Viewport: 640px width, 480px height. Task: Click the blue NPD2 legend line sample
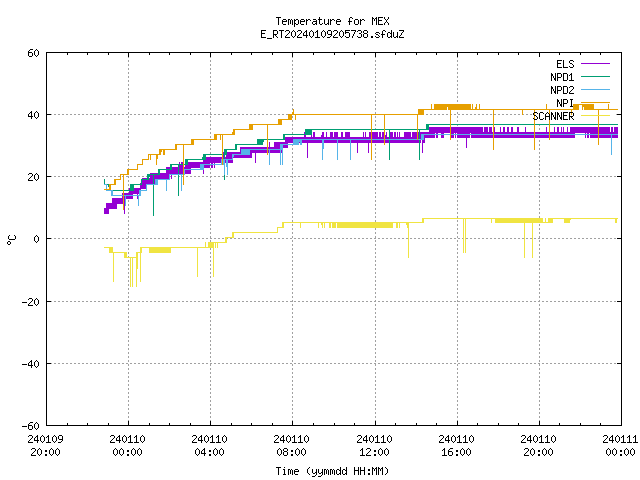coord(596,90)
